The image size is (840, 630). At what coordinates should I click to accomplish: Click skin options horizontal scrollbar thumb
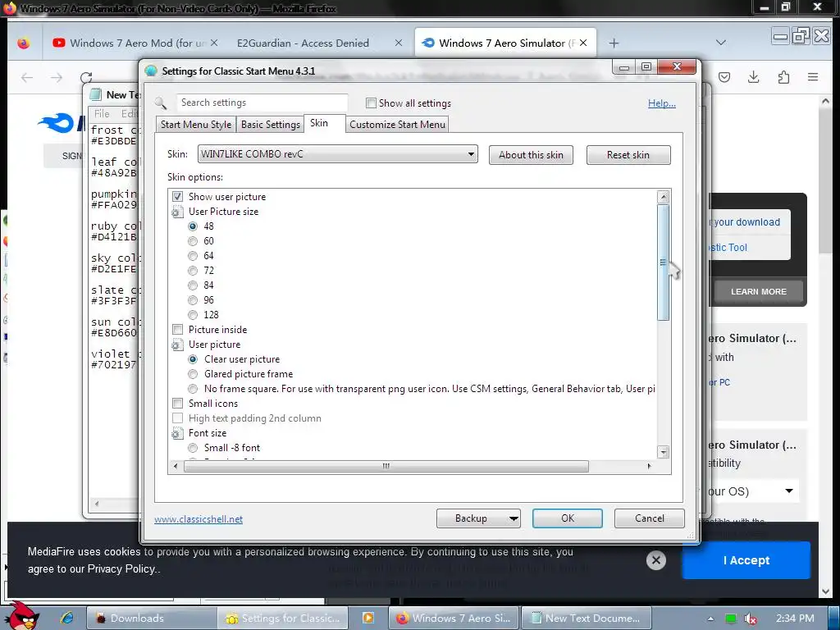tap(386, 467)
